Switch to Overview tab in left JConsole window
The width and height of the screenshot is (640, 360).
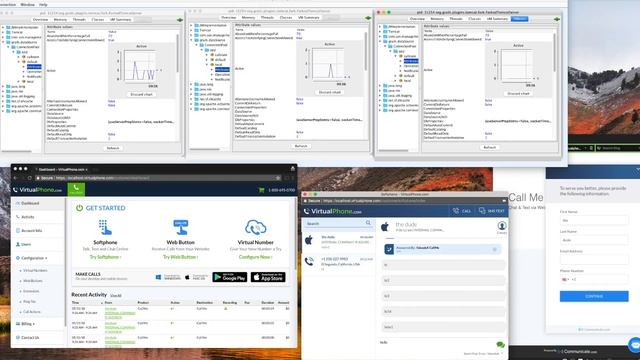coord(40,20)
